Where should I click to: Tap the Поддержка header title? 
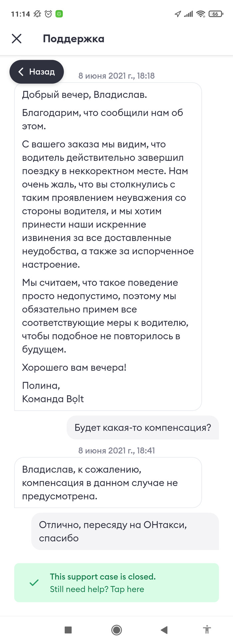(74, 39)
